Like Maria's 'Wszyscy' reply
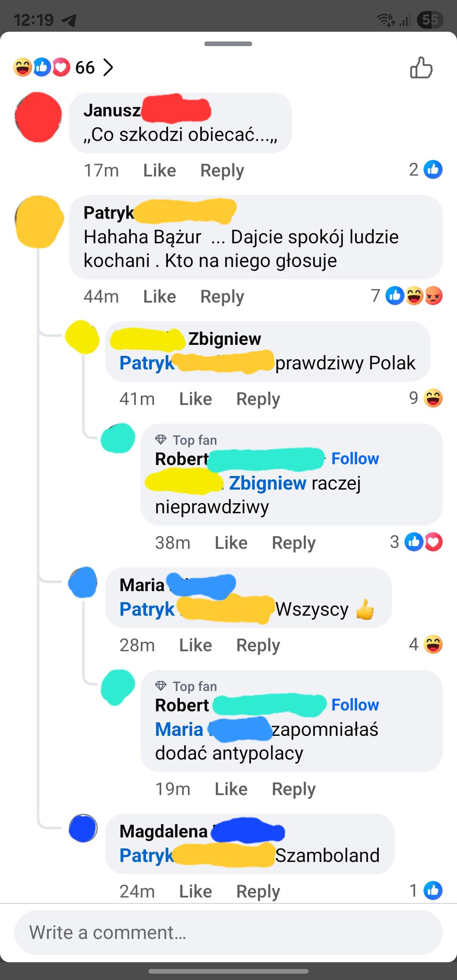Image resolution: width=457 pixels, height=980 pixels. (195, 645)
